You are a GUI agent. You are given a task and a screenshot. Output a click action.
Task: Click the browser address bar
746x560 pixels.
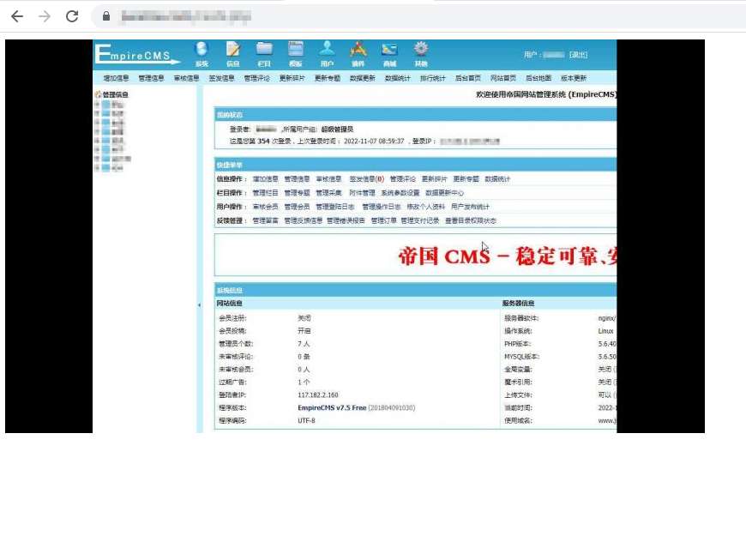pos(418,16)
